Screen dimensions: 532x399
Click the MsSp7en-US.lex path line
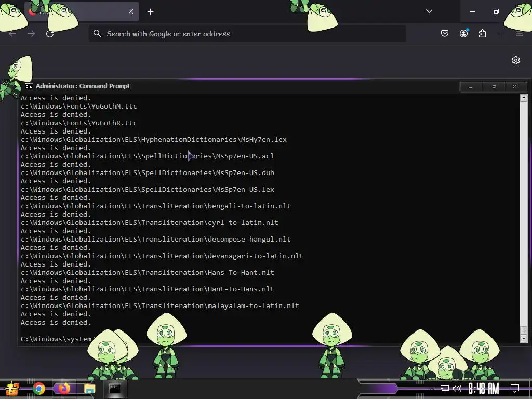[x=148, y=189]
